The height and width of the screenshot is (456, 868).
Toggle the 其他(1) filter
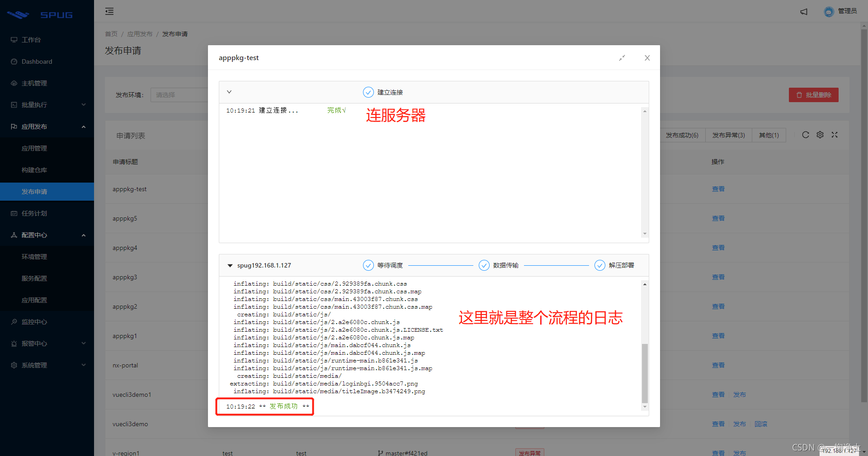tap(769, 135)
